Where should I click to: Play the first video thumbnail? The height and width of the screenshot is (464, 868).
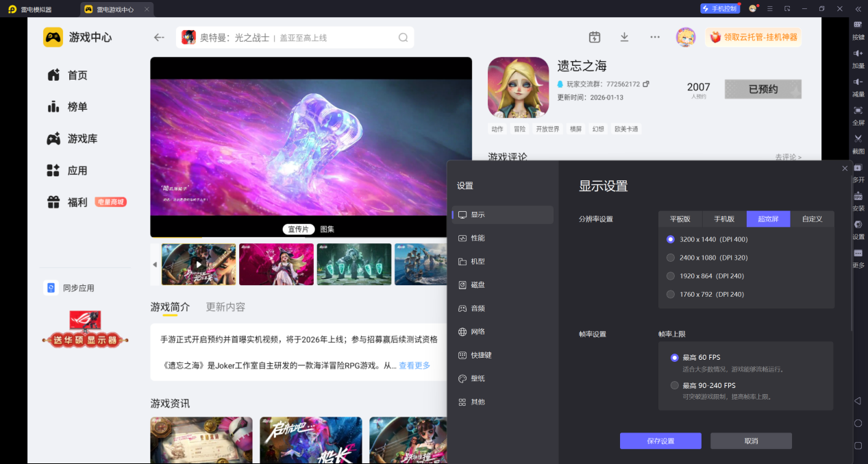(x=199, y=265)
